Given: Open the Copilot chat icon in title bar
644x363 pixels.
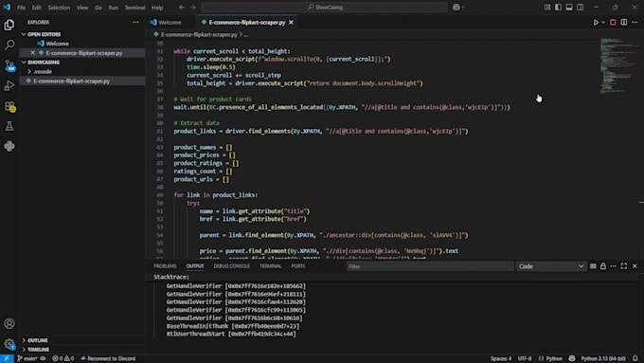Looking at the screenshot, I should (x=456, y=7).
